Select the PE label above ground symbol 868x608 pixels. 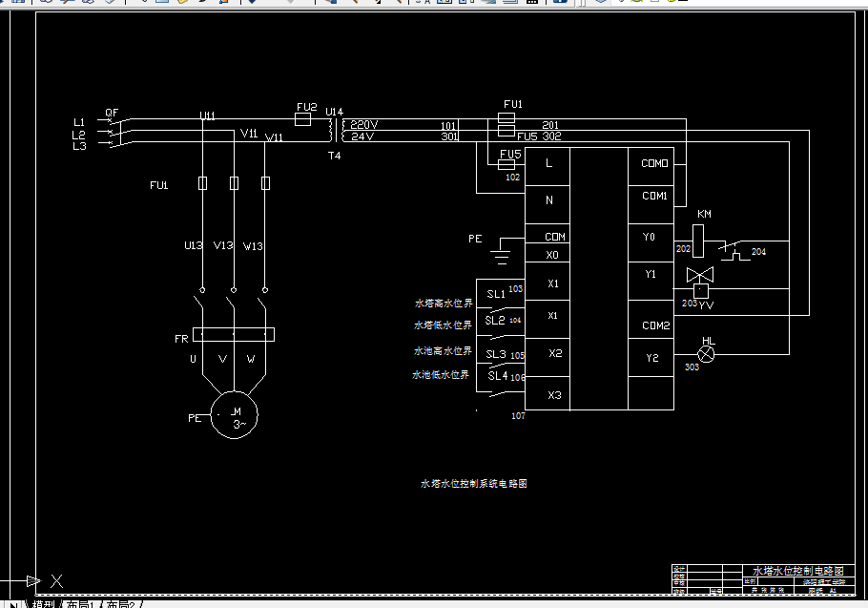475,239
